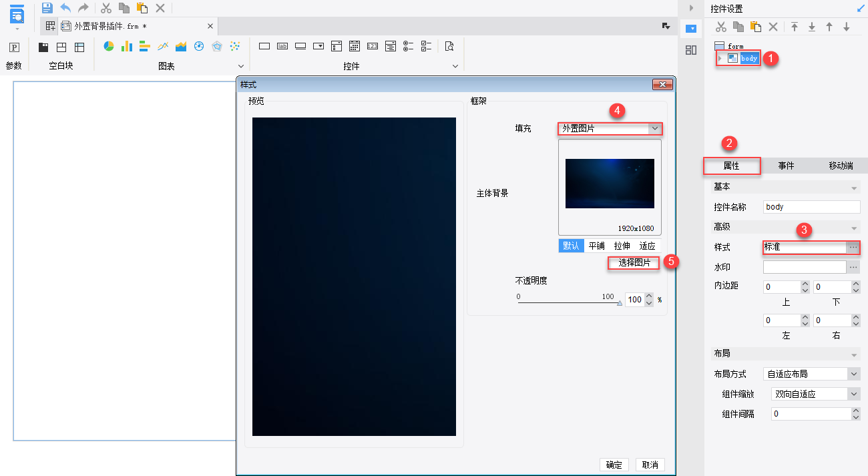Image resolution: width=868 pixels, height=476 pixels.
Task: Select the form tree node
Action: [729, 46]
